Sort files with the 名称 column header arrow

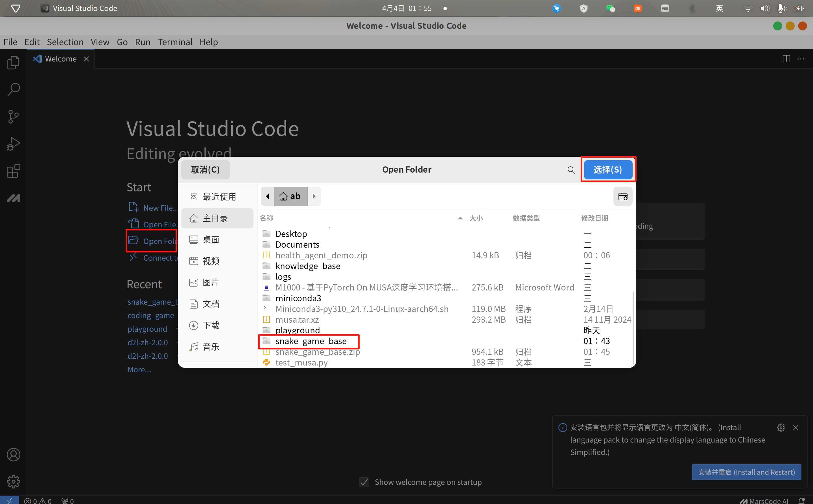coord(460,218)
